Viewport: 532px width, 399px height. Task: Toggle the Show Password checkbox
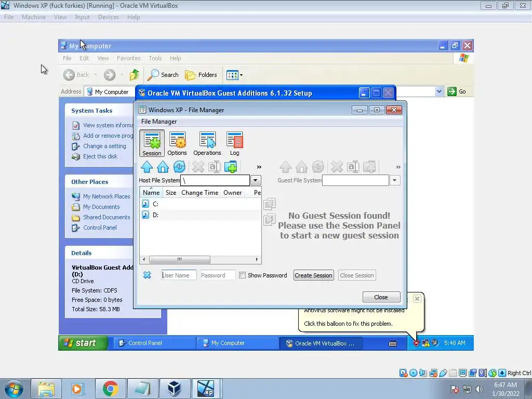coord(242,275)
